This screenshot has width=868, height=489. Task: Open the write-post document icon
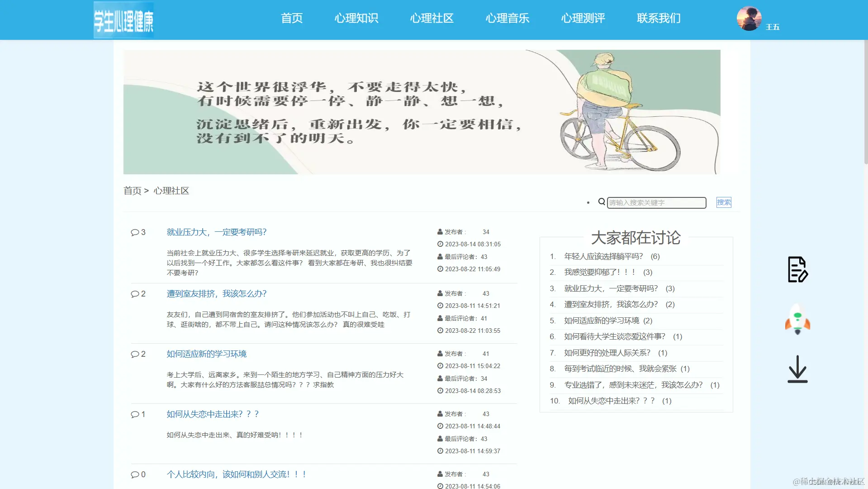pyautogui.click(x=797, y=269)
